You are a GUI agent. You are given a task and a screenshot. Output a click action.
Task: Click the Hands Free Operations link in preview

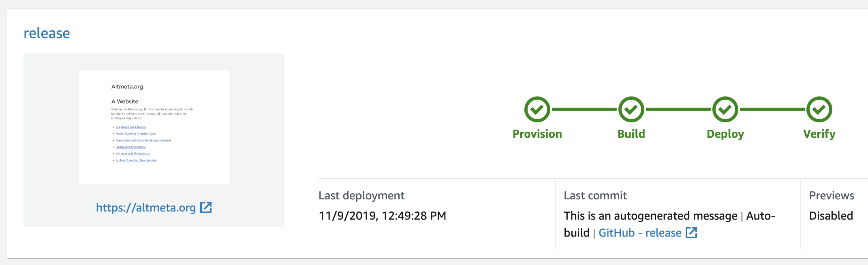pos(130,147)
